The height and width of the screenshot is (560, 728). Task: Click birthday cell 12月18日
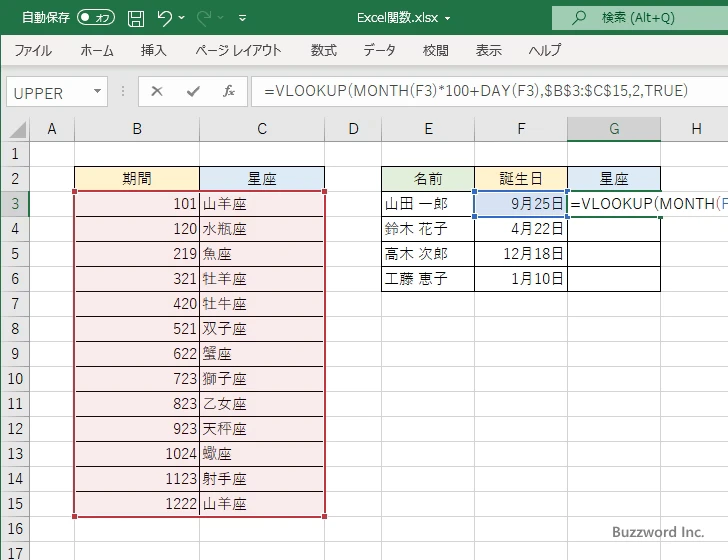point(521,254)
